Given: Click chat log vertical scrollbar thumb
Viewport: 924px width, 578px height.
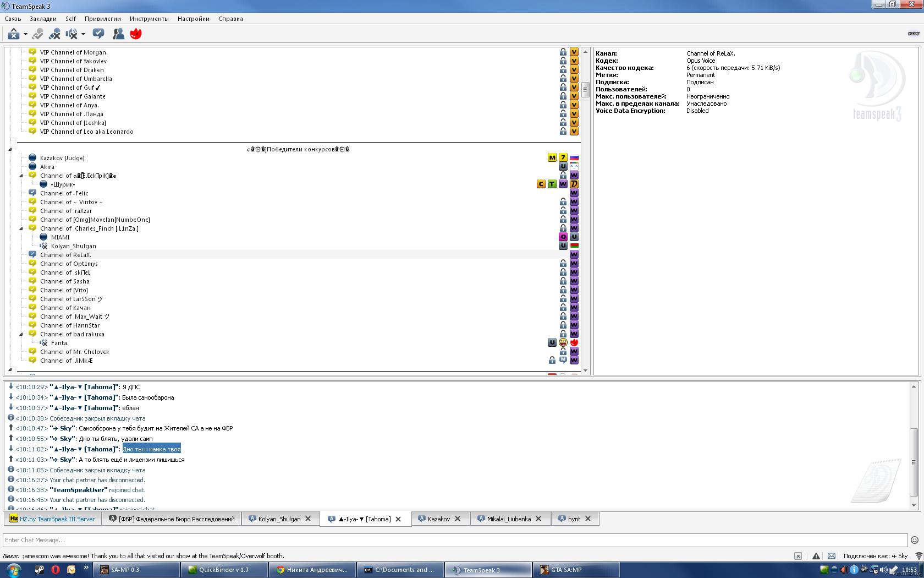Looking at the screenshot, I should point(914,462).
